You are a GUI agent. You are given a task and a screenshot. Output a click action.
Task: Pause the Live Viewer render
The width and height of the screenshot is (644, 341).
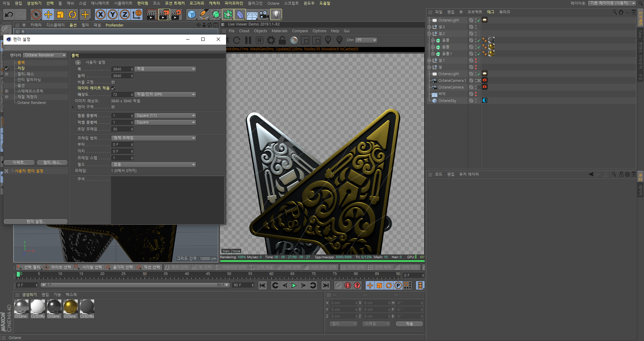tap(248, 40)
